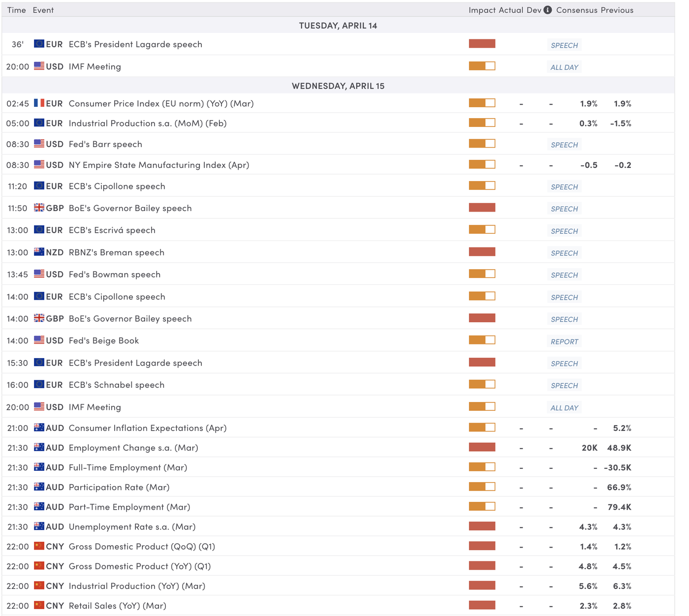Click the EU flag on ECB's Schnabel speech row
Image resolution: width=689 pixels, height=616 pixels.
pyautogui.click(x=39, y=384)
